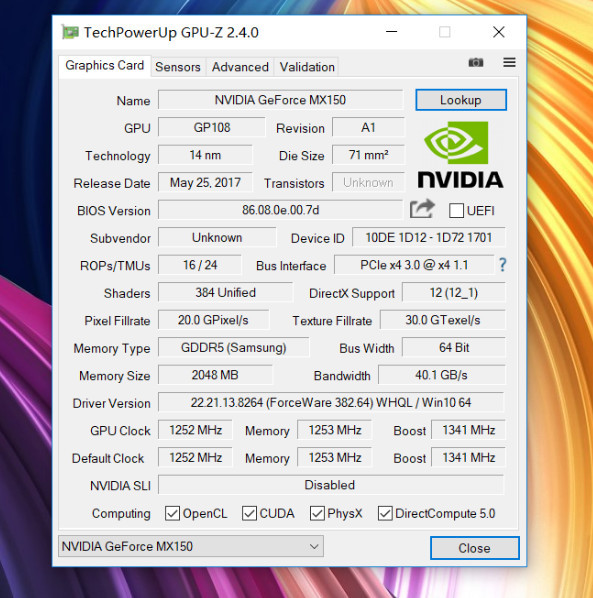This screenshot has height=598, width=593.
Task: Click the Pixel Fillrate field 20.0 GPixel/s
Action: coord(213,320)
